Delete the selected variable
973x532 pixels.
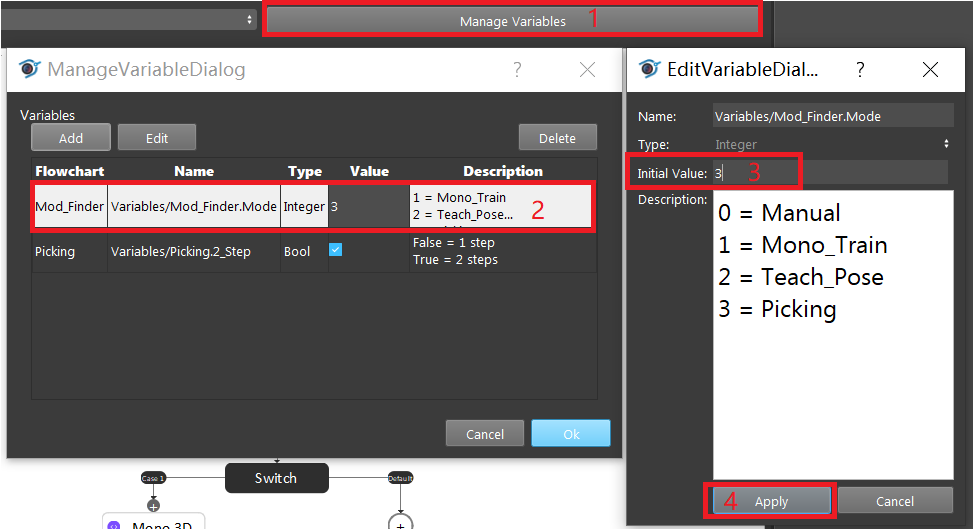click(x=557, y=138)
